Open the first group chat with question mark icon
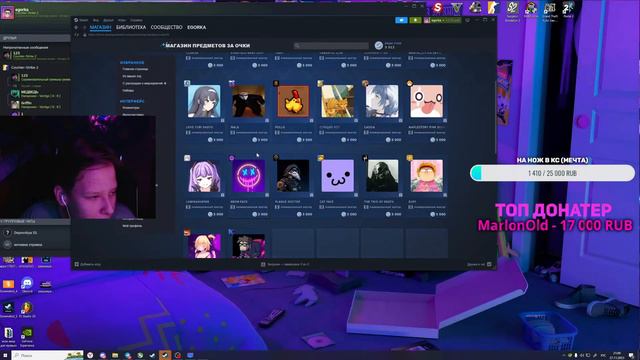Image resolution: width=640 pixels, height=360 pixels. point(35,233)
